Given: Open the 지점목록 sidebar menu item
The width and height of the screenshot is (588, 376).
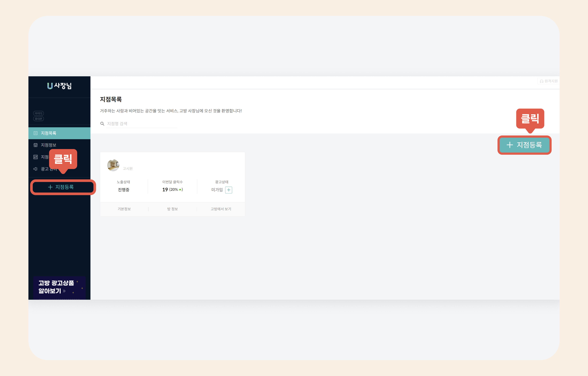Looking at the screenshot, I should [49, 133].
